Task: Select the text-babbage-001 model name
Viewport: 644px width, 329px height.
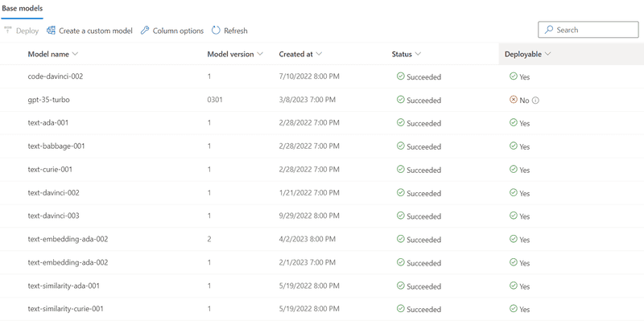Action: [56, 146]
